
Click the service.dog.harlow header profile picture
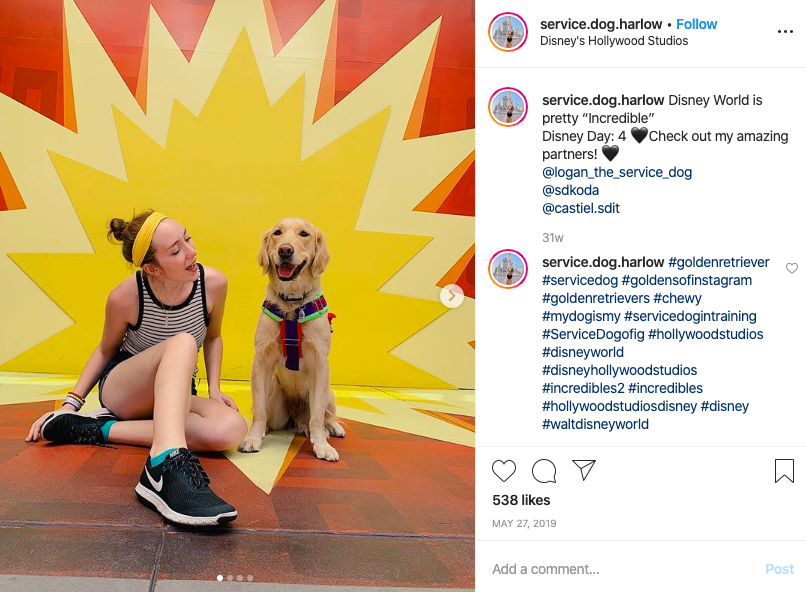pos(508,32)
